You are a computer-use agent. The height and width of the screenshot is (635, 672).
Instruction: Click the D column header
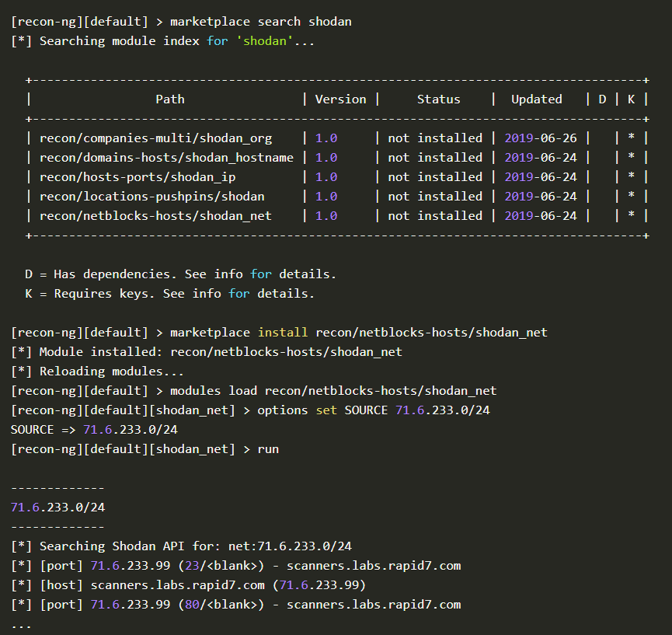point(602,99)
